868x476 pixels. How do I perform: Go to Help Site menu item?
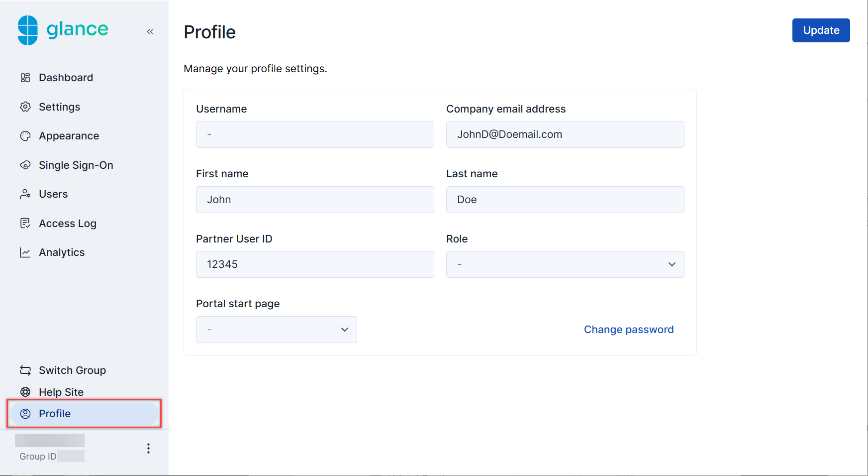[x=61, y=392]
